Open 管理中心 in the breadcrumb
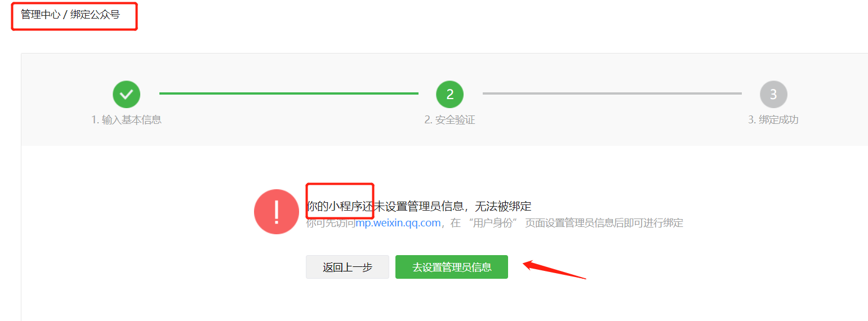The height and width of the screenshot is (321, 868). [x=41, y=15]
